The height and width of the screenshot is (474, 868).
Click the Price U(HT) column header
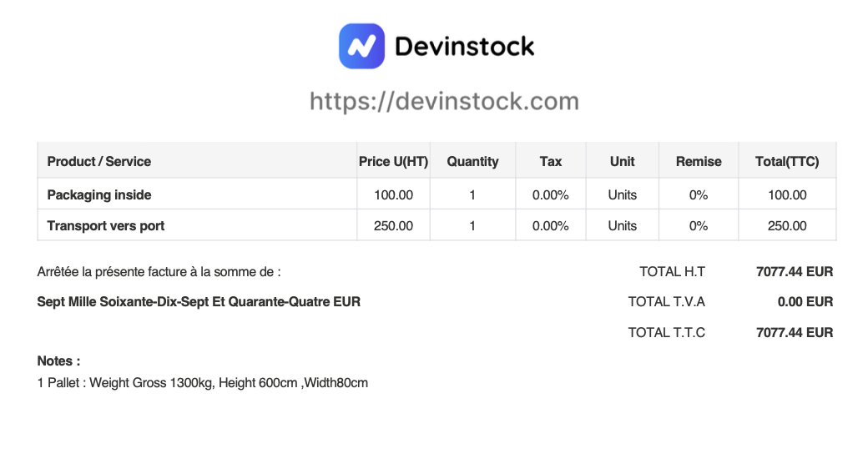point(393,162)
